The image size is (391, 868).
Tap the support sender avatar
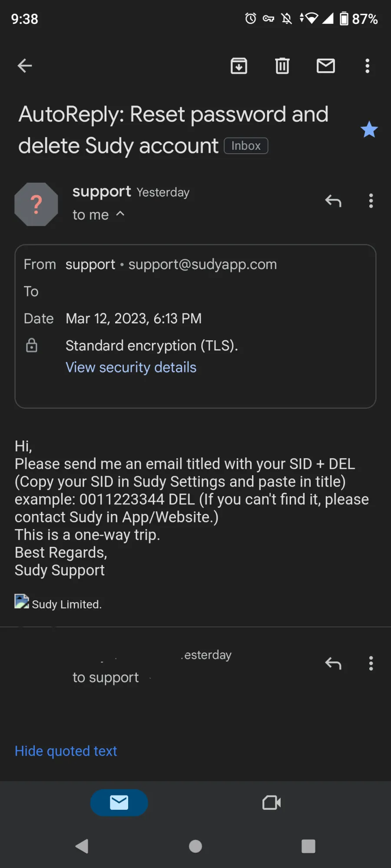click(x=36, y=204)
